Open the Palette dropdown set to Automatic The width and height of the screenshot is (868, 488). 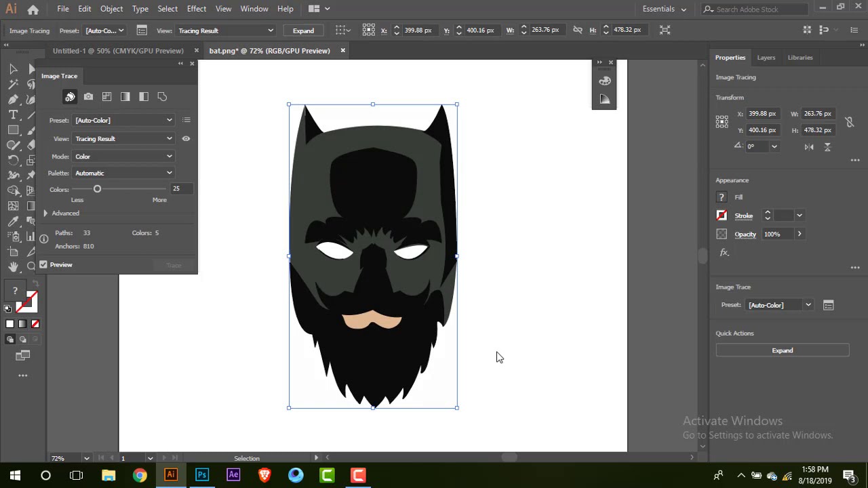124,173
